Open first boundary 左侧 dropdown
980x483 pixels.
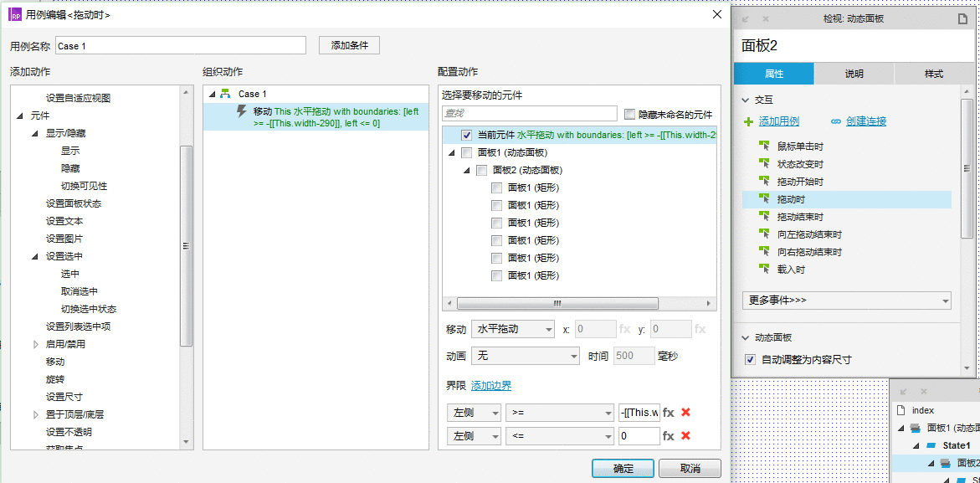click(x=474, y=413)
